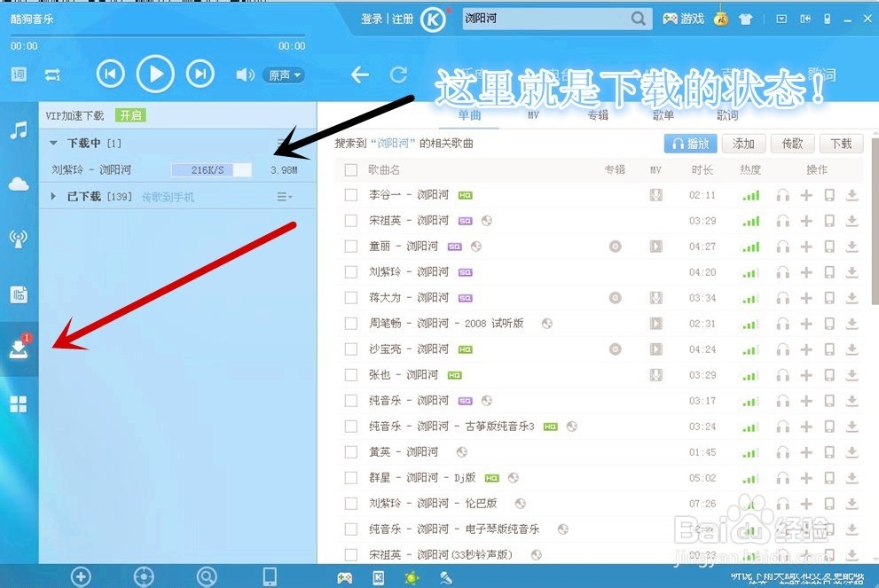The image size is (879, 588).
Task: Listen to 宋祖英 - 浏阳河 headphone icon
Action: 782,221
